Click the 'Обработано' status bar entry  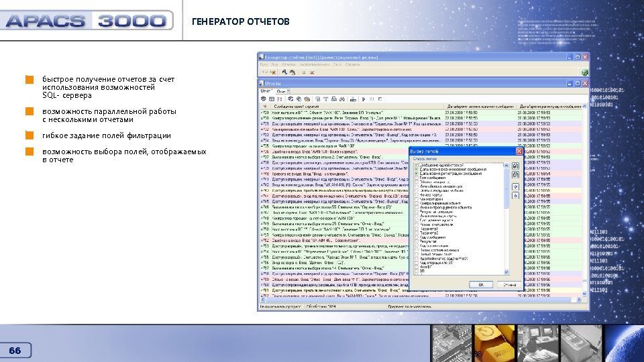coord(321,306)
